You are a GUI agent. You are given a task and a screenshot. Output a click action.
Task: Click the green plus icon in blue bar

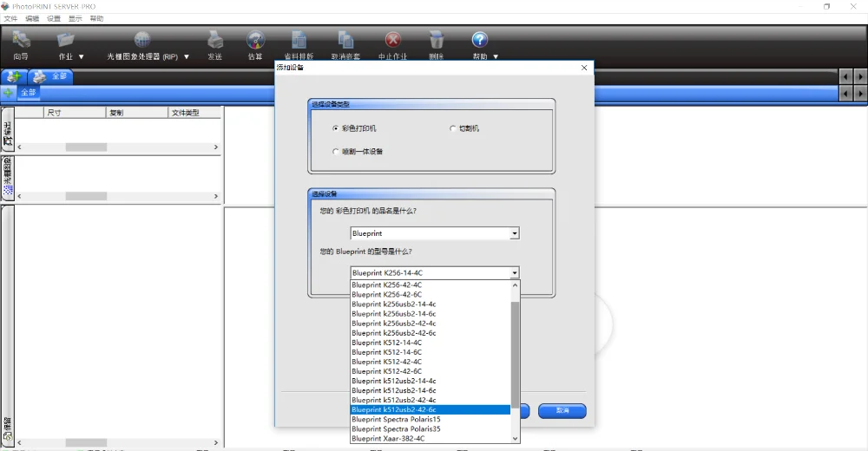(x=9, y=93)
